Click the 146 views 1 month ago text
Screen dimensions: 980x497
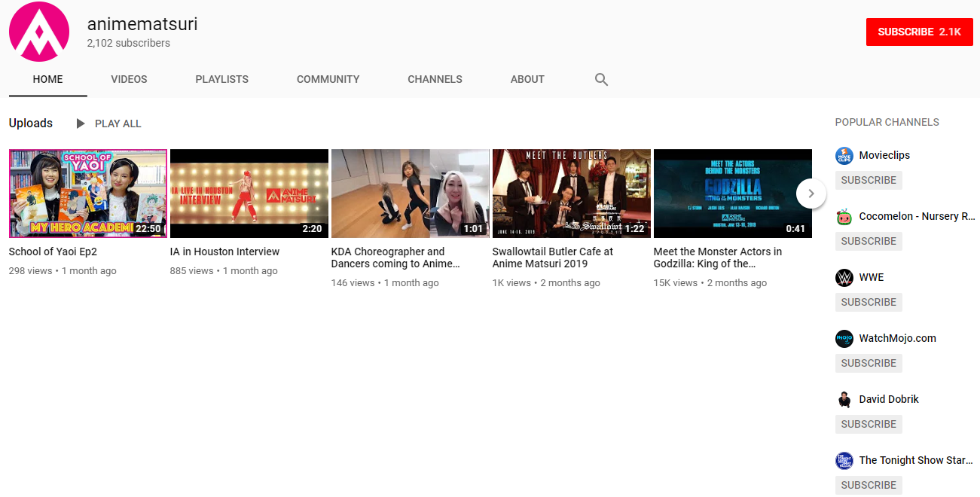[385, 283]
